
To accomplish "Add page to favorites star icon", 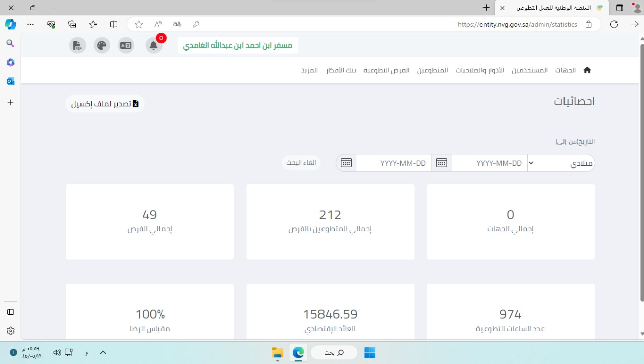I will 139,24.
